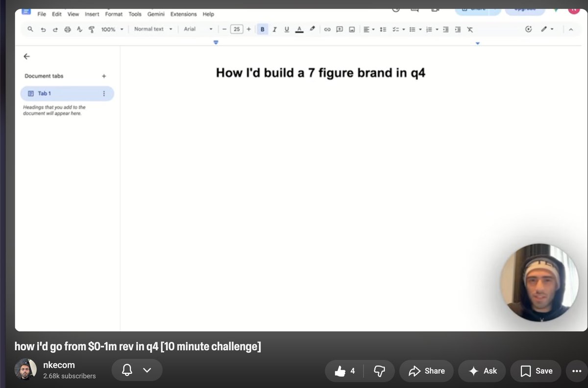Open the 100% zoom dropdown
Image resolution: width=588 pixels, height=388 pixels.
[112, 29]
